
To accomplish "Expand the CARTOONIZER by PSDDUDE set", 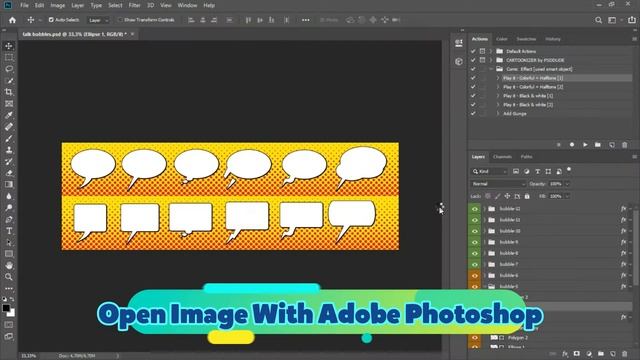I will (x=491, y=60).
